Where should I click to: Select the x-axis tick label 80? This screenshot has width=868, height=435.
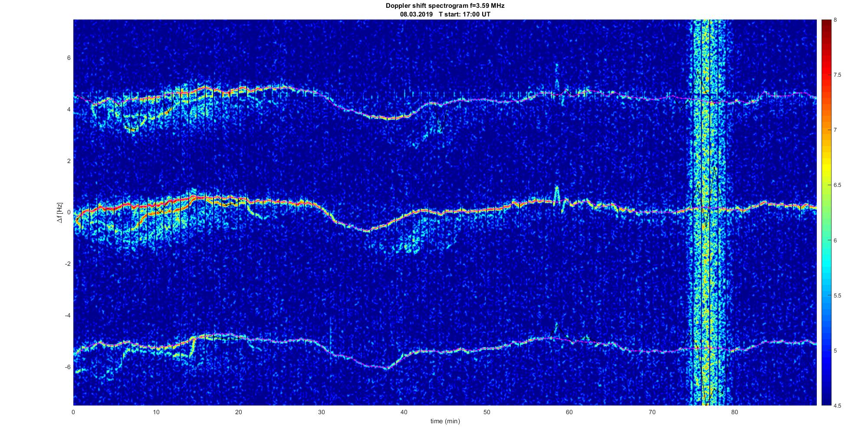point(735,412)
